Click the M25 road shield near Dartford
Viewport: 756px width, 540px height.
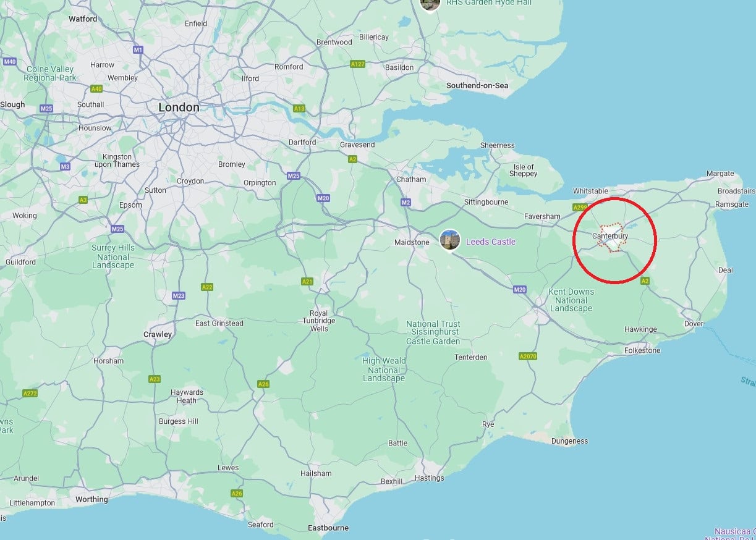[294, 176]
